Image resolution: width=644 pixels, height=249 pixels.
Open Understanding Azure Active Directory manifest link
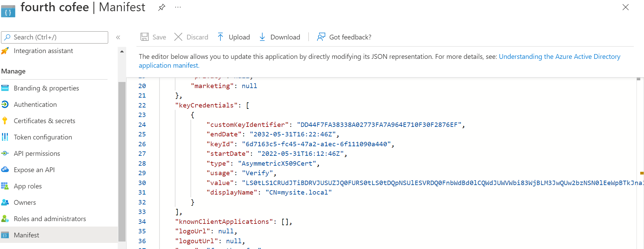[x=559, y=56]
